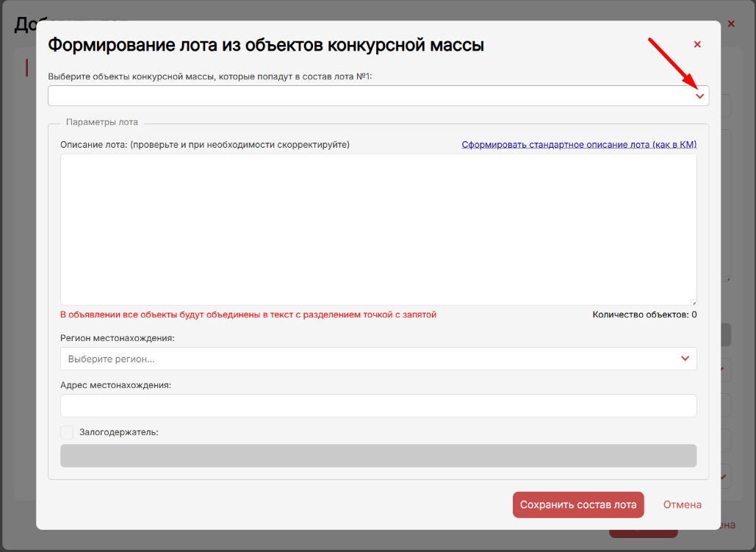Click Сформировать стандартное описание лота link
Image resolution: width=756 pixels, height=552 pixels.
(x=579, y=145)
